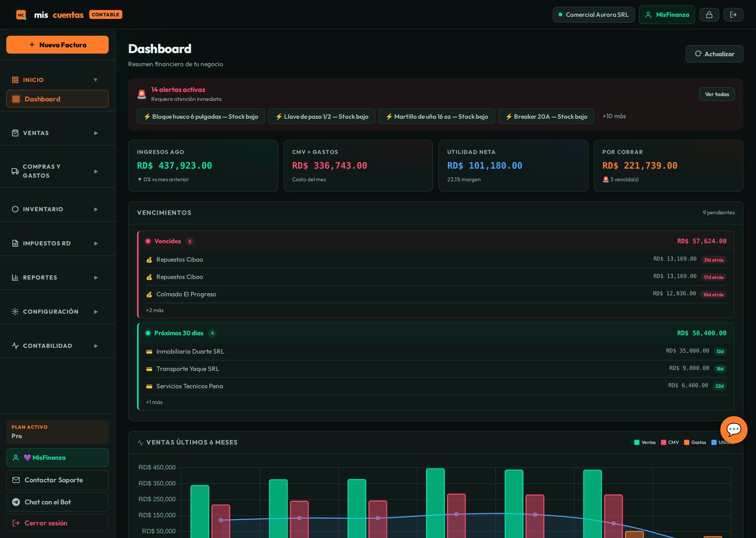Toggle Ventas legend green swatch

[636, 443]
